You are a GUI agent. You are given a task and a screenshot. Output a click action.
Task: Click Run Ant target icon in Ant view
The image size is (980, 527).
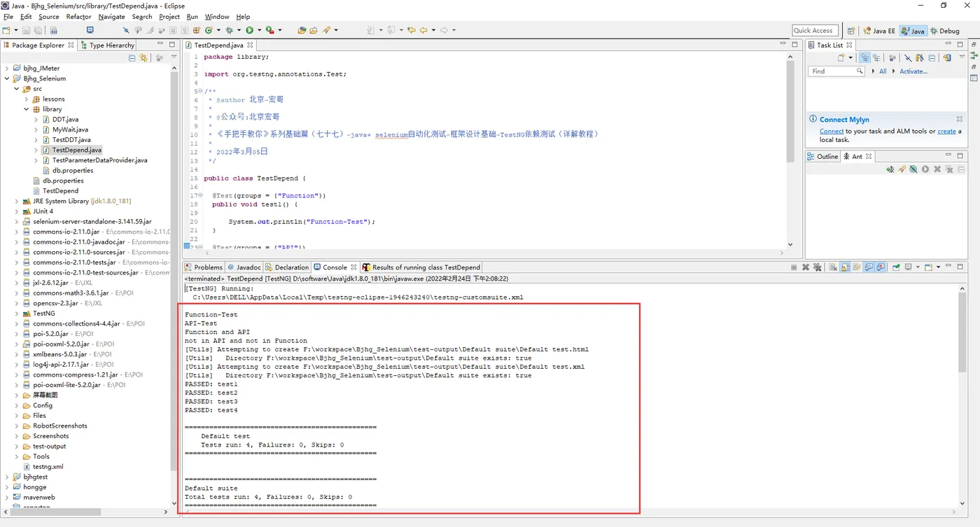pos(925,169)
